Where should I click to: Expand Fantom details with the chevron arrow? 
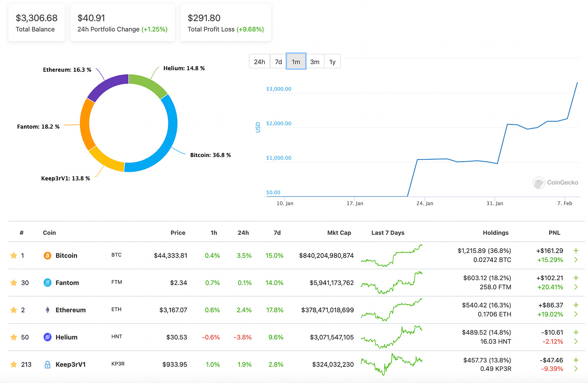tap(576, 287)
